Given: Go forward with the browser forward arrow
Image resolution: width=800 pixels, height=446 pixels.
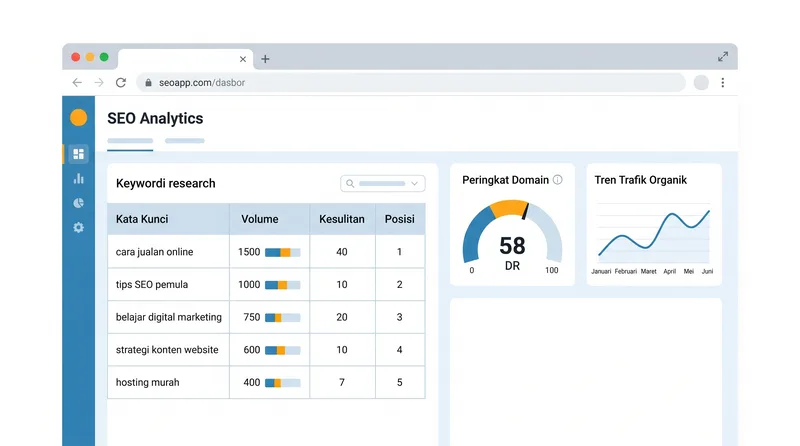Looking at the screenshot, I should coord(99,83).
